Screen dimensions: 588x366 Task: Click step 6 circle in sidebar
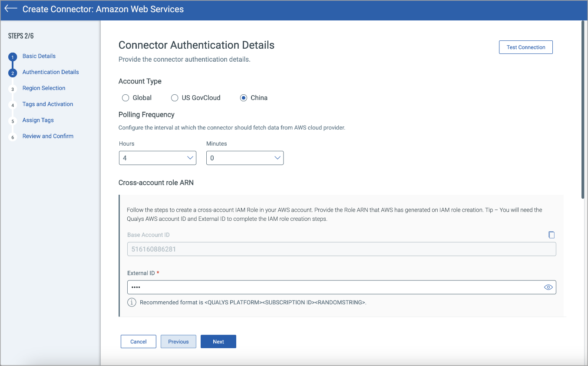(13, 137)
